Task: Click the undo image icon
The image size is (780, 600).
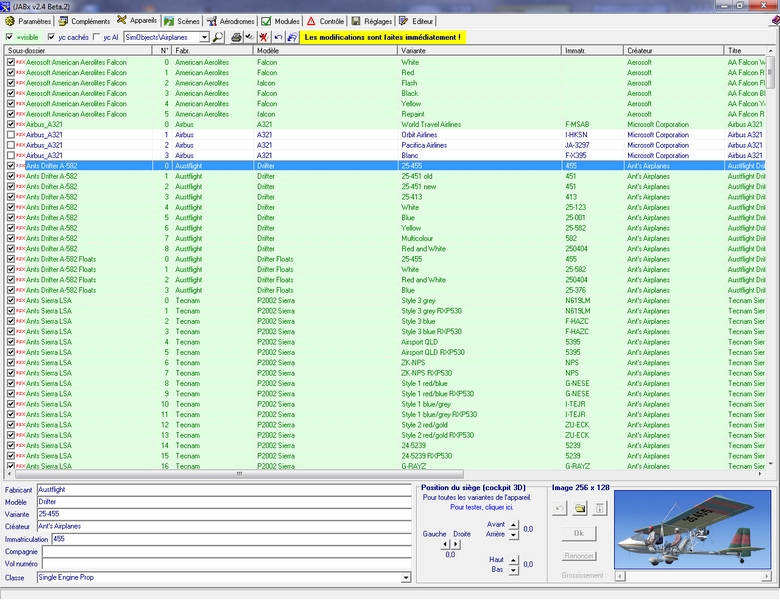Action: [x=561, y=508]
